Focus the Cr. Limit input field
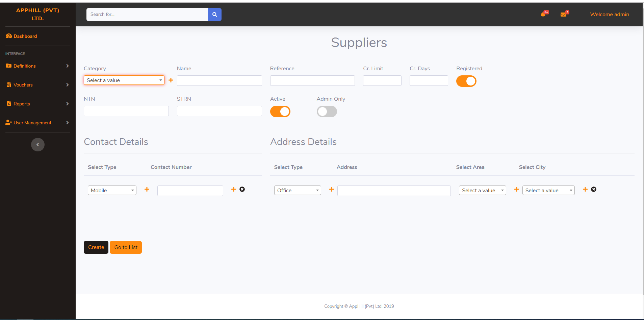Viewport: 644px width, 320px height. [x=382, y=80]
